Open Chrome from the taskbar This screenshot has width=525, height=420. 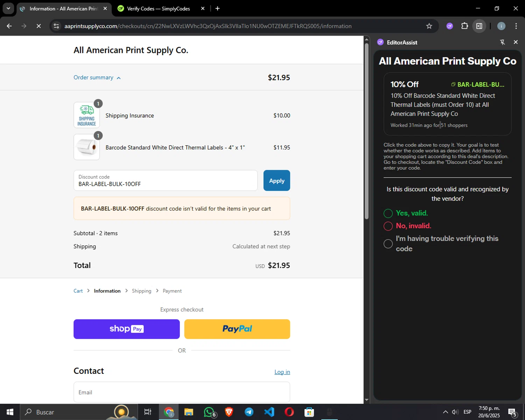[x=169, y=412]
